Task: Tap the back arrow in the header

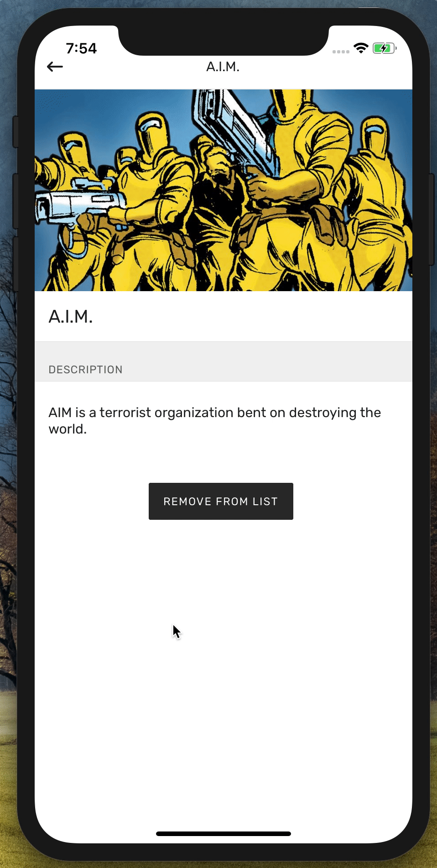Action: (x=55, y=67)
